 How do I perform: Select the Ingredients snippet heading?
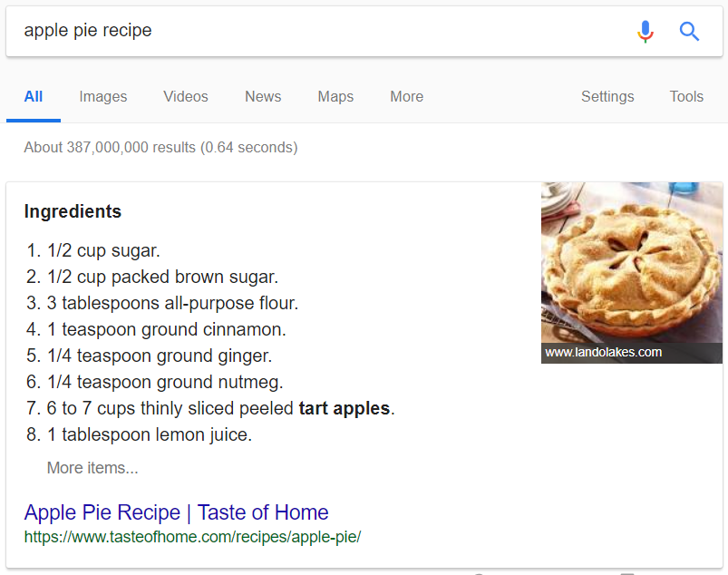(x=73, y=211)
